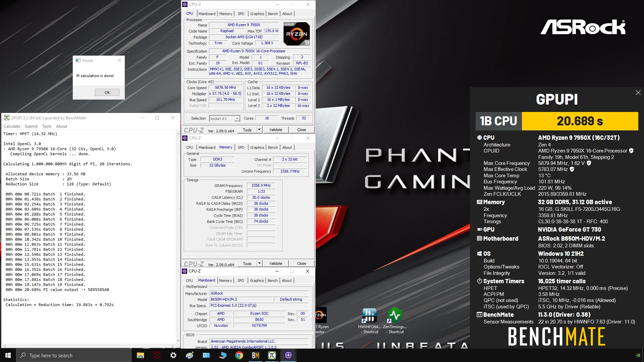Switch to CPU-Z purple chip taskbar icon

click(x=288, y=355)
